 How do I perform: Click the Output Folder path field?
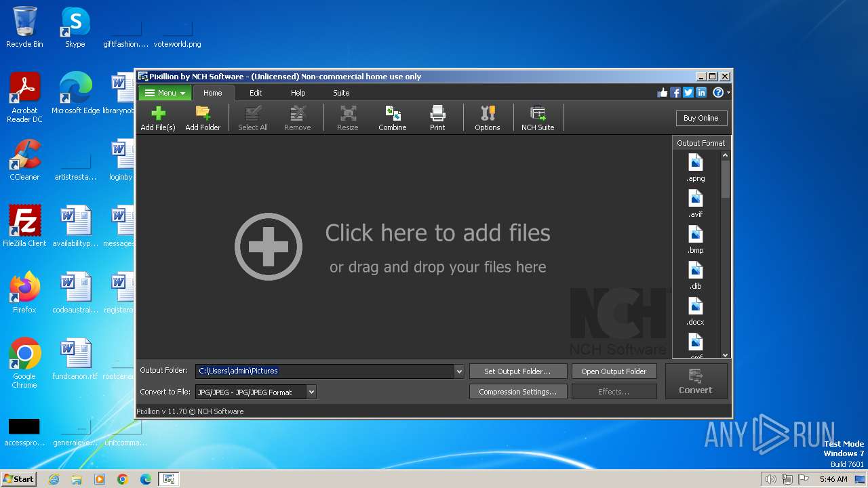click(x=325, y=371)
